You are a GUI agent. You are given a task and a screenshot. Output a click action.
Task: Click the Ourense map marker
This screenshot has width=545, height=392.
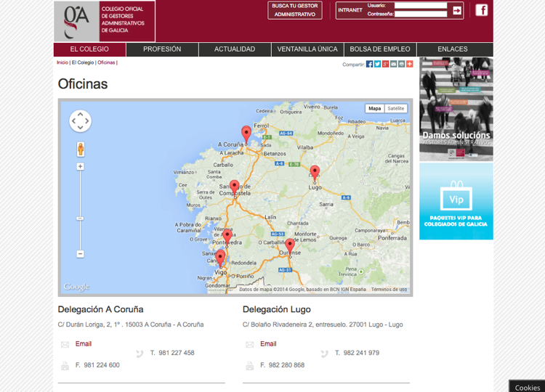[290, 247]
